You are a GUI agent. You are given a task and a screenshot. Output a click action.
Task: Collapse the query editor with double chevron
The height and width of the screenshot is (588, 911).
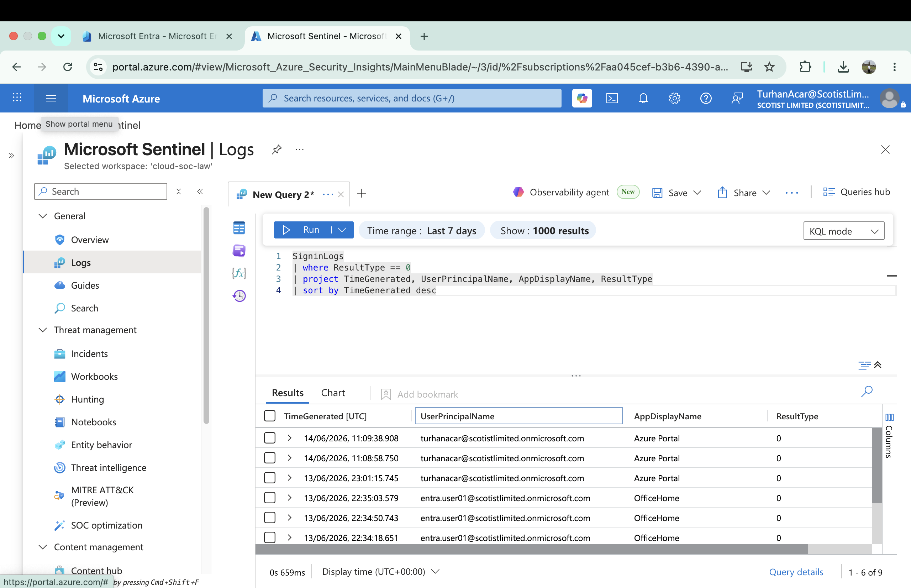[x=878, y=365]
